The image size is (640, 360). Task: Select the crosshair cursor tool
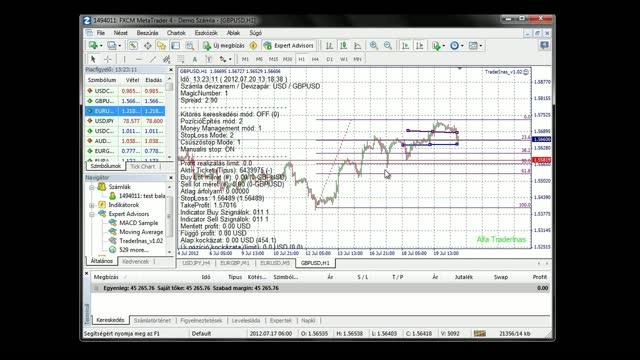tap(107, 59)
